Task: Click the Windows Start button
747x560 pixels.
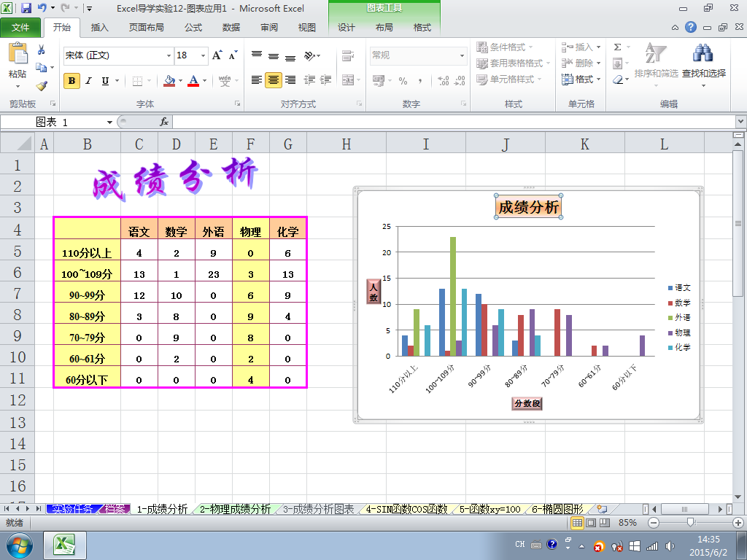Action: 20,545
